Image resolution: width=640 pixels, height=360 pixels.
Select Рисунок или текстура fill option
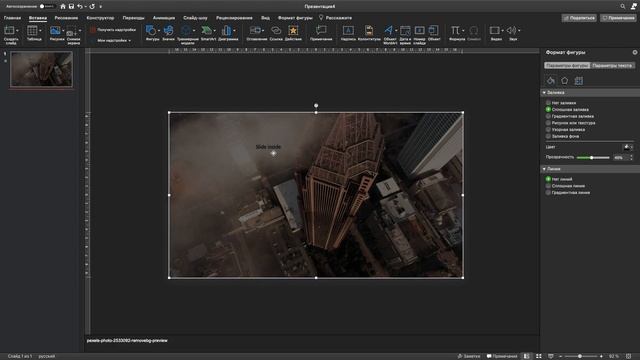click(x=548, y=123)
